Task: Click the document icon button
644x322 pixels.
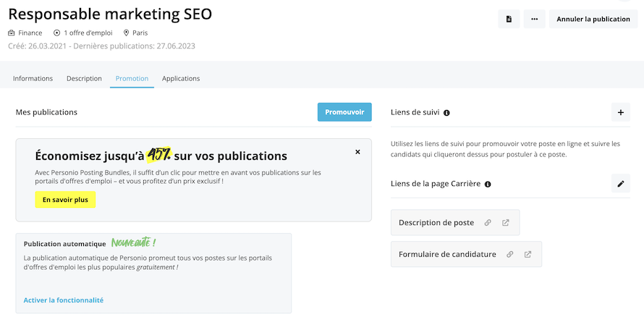Action: [509, 19]
